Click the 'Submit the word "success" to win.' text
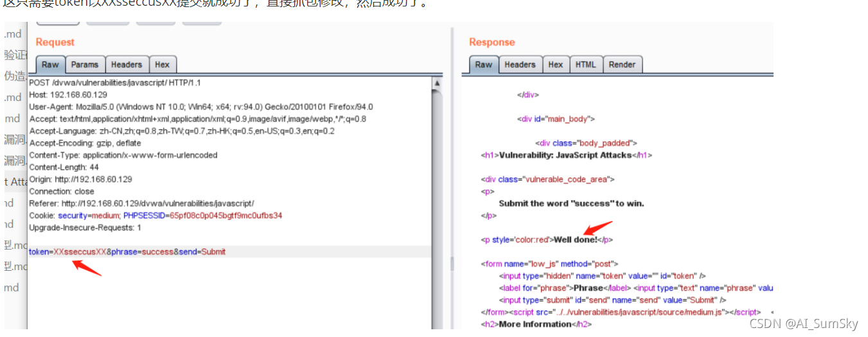The width and height of the screenshot is (868, 337). (x=571, y=203)
